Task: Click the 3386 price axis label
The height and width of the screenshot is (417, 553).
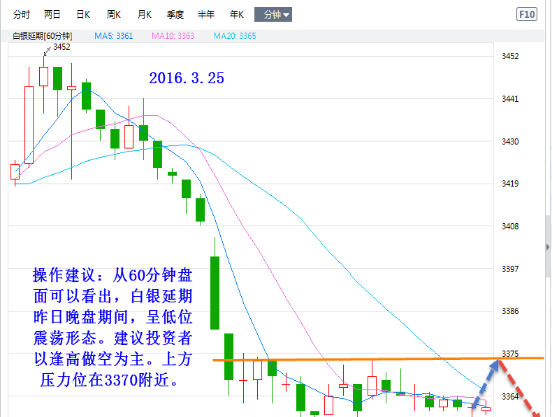Action: (510, 311)
